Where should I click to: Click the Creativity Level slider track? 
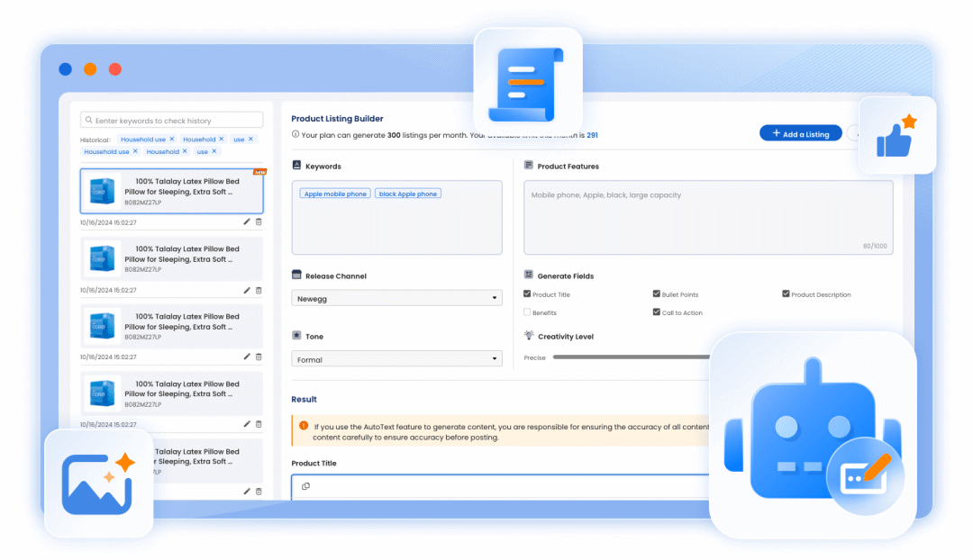[631, 357]
